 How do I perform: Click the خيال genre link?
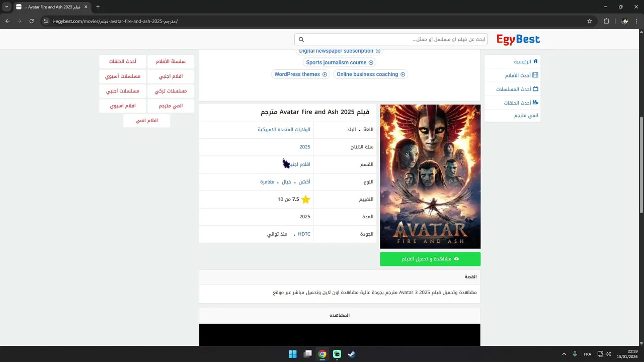tap(287, 182)
